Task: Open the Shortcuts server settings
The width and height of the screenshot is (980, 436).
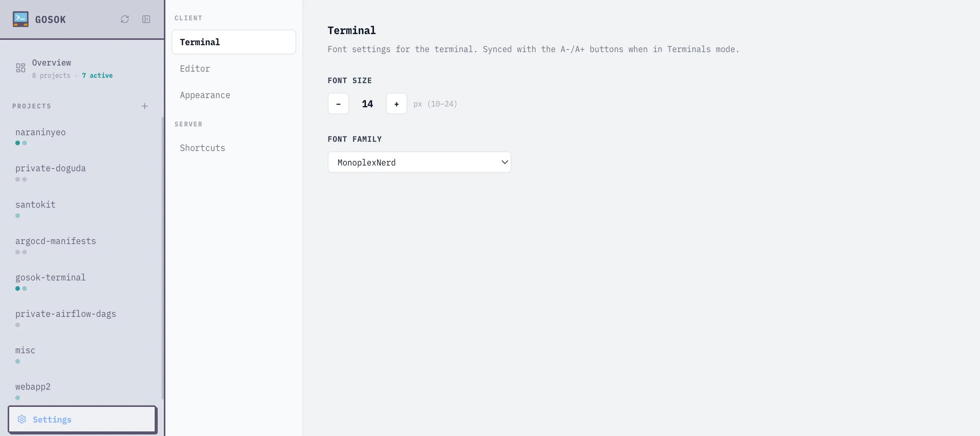Action: [x=203, y=148]
